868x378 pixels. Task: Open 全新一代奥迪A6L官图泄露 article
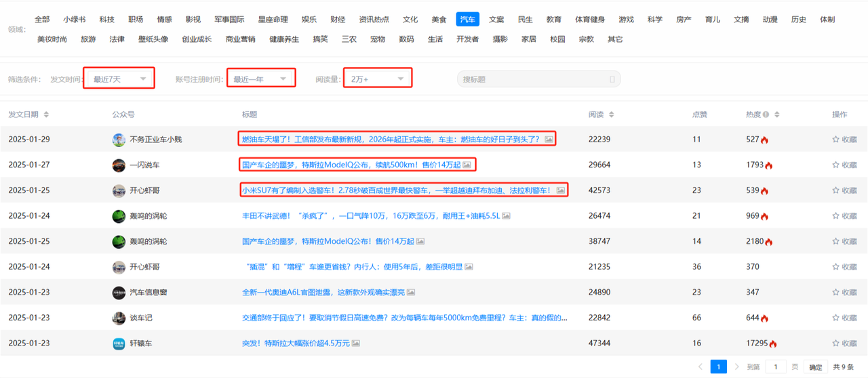323,293
